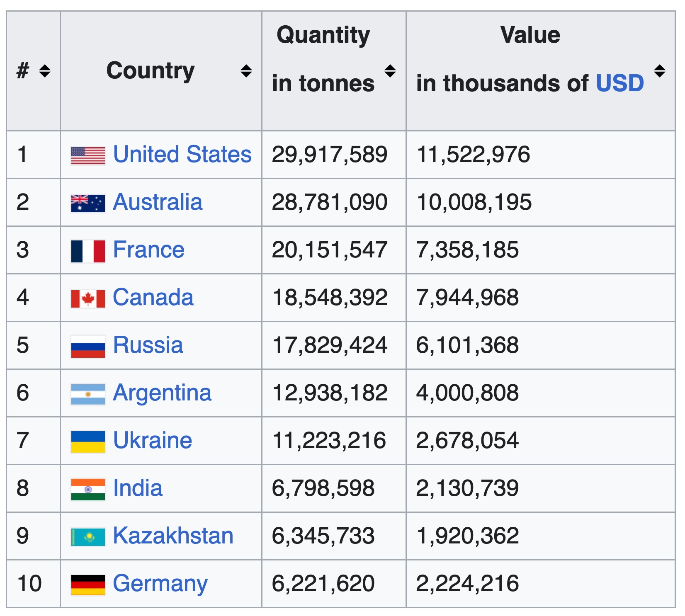Open the India country link
The height and width of the screenshot is (616, 685).
(x=138, y=488)
